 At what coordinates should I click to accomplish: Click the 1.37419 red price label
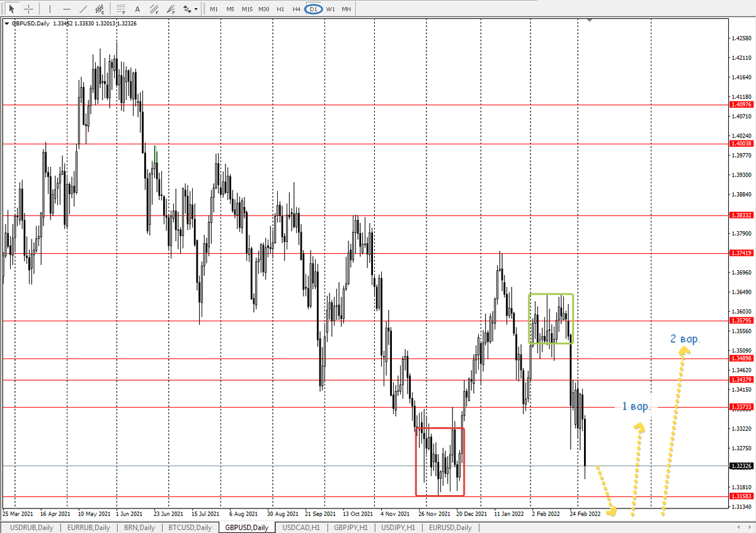point(741,253)
